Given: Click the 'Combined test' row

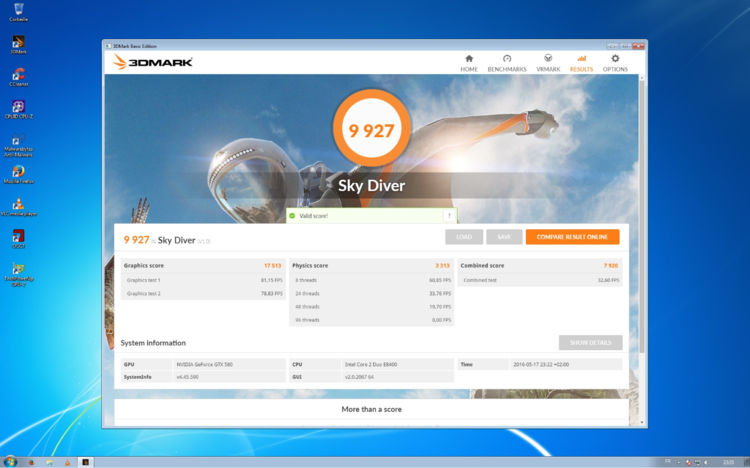Looking at the screenshot, I should click(540, 280).
